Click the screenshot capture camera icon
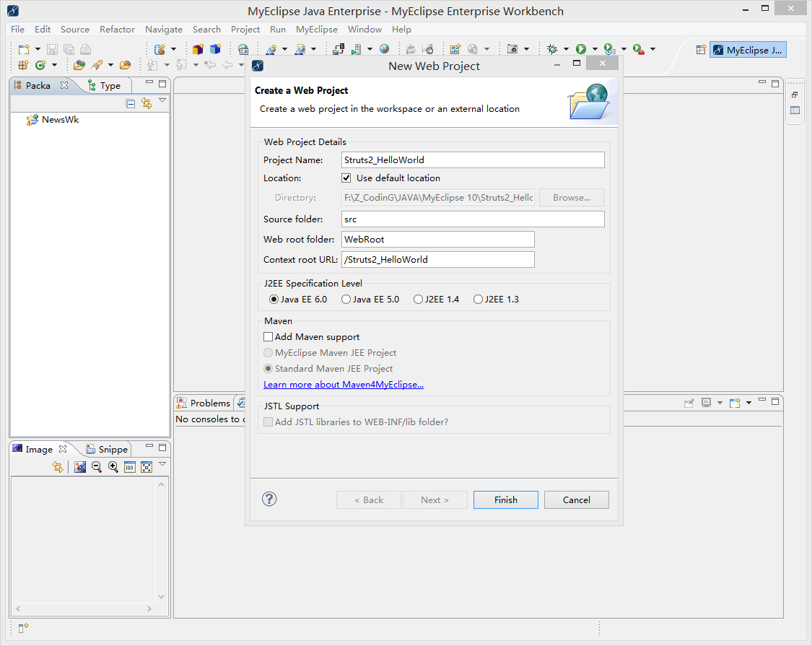This screenshot has height=646, width=812. (x=512, y=49)
